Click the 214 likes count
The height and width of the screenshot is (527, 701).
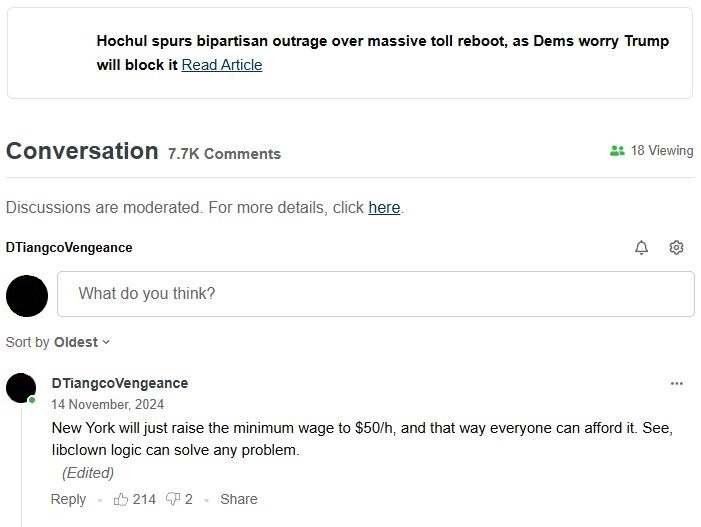tap(144, 499)
